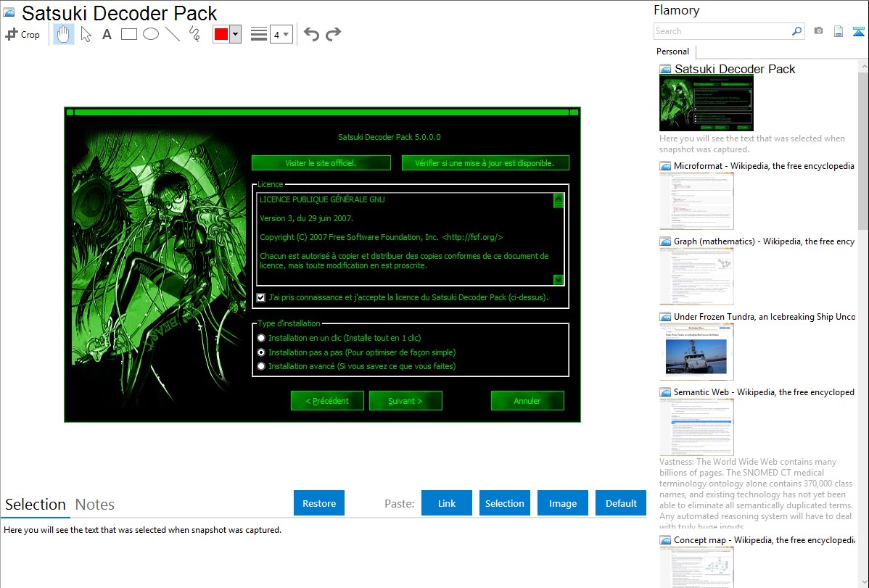
Task: Select the ellipse shape tool
Action: point(151,34)
